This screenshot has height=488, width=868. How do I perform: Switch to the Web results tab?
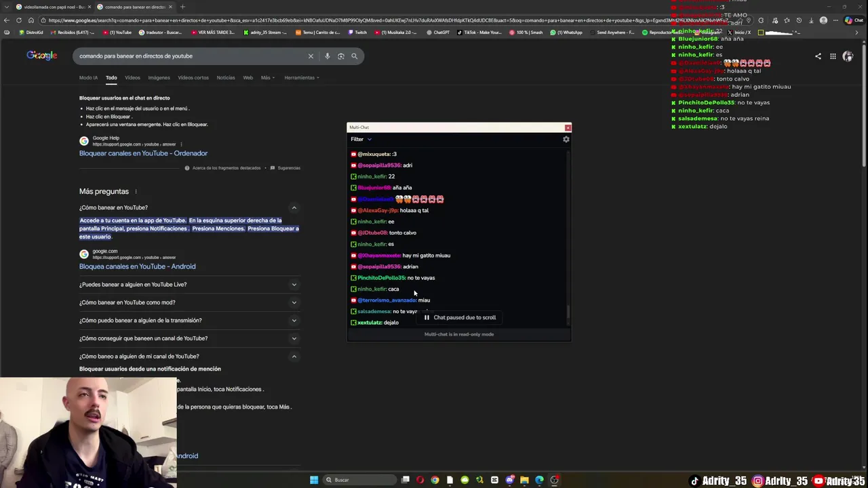(x=248, y=77)
